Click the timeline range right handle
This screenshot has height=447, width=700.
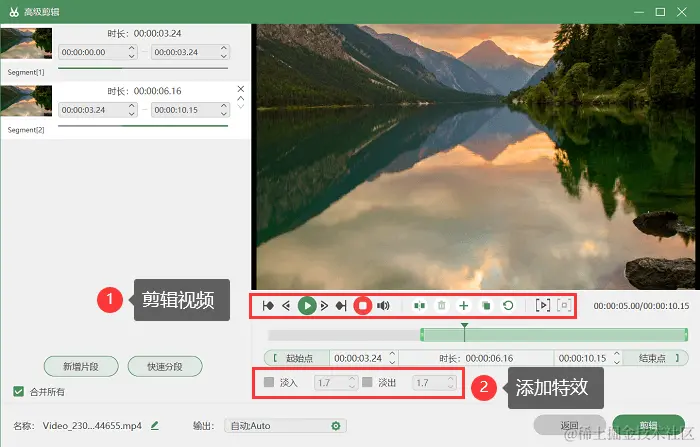[x=686, y=334]
